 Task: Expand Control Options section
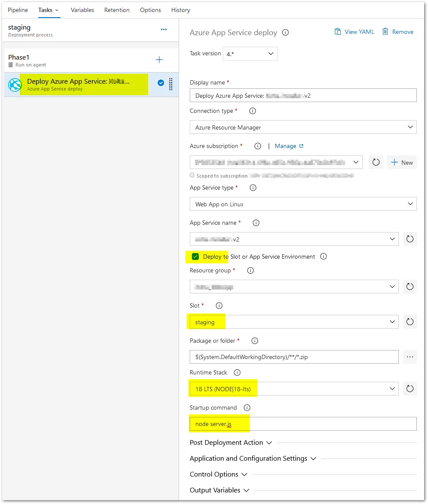click(218, 474)
